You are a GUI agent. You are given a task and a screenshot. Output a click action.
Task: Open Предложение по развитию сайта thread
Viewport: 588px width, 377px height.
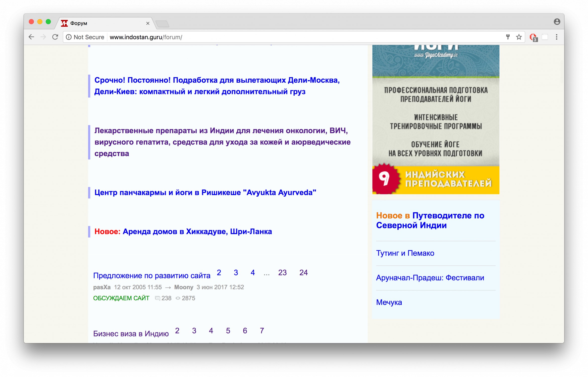(x=152, y=276)
